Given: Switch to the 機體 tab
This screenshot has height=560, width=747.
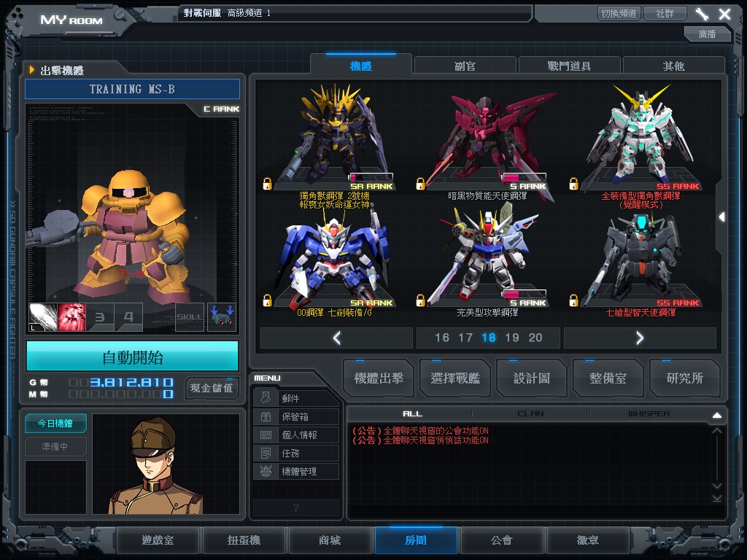Looking at the screenshot, I should (x=360, y=66).
